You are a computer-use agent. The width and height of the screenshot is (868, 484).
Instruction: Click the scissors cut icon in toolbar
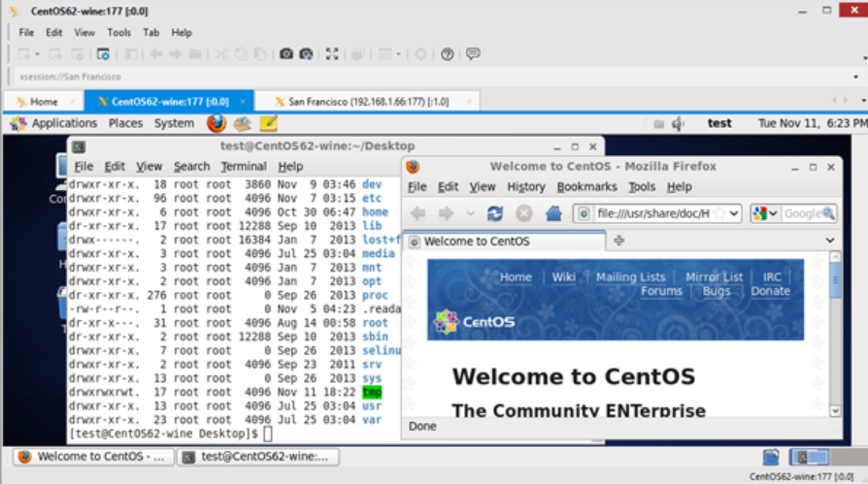click(221, 54)
